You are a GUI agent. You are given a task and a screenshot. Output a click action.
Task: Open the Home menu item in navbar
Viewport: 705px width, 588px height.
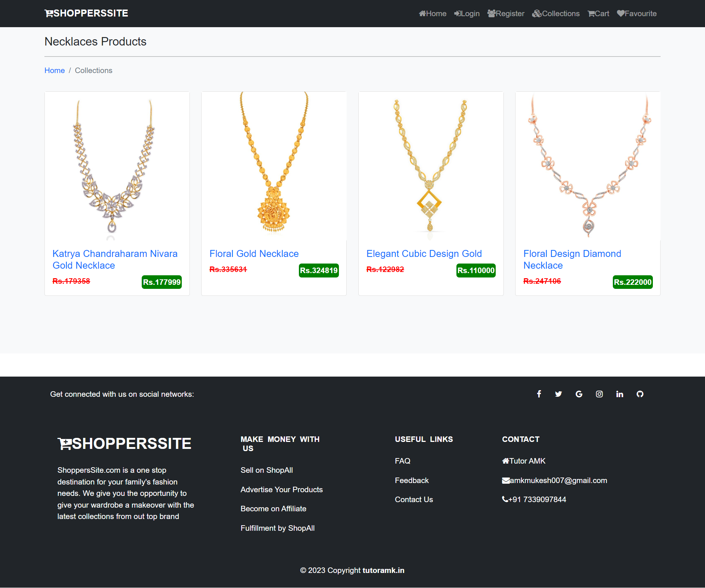tap(433, 14)
